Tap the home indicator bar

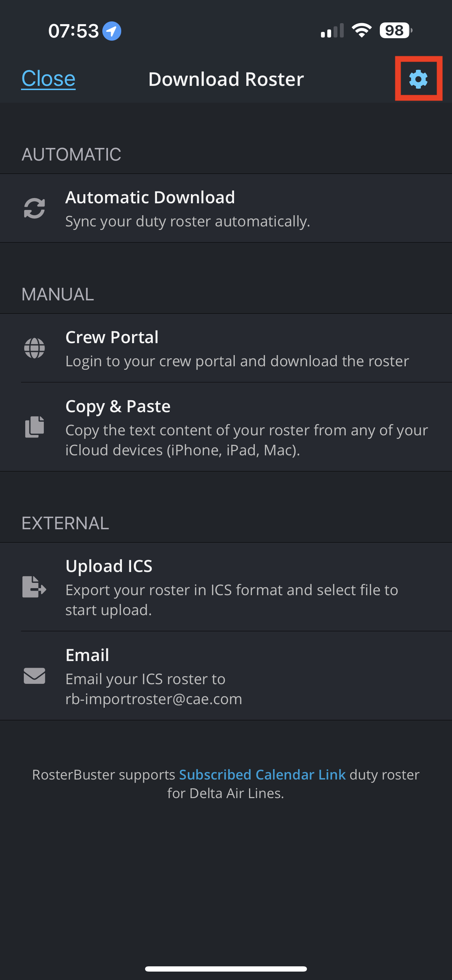pos(226,968)
